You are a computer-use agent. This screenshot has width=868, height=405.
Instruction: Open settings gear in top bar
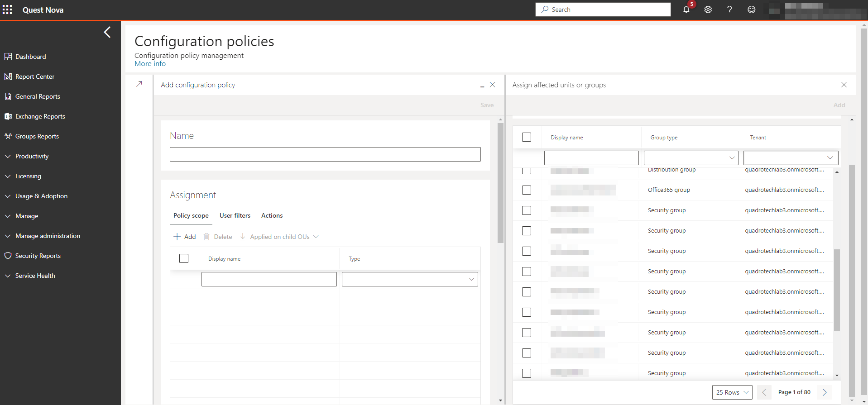point(708,10)
